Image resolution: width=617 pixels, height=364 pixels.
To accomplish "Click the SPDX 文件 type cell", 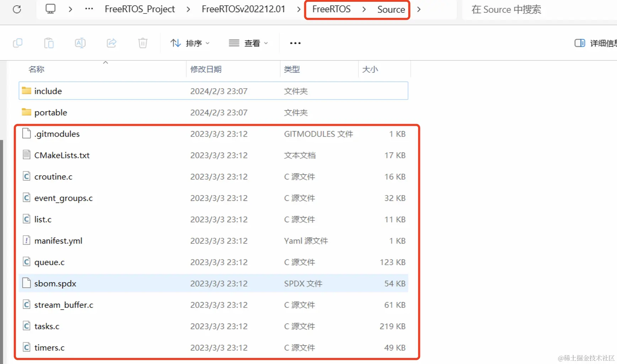I will pos(303,283).
